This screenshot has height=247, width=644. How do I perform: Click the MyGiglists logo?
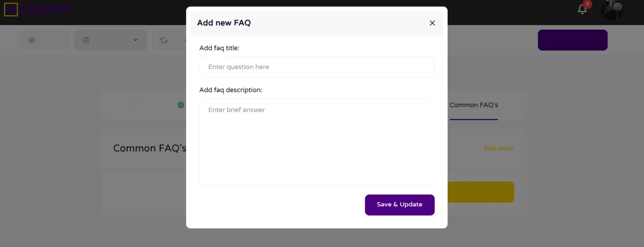(x=36, y=9)
